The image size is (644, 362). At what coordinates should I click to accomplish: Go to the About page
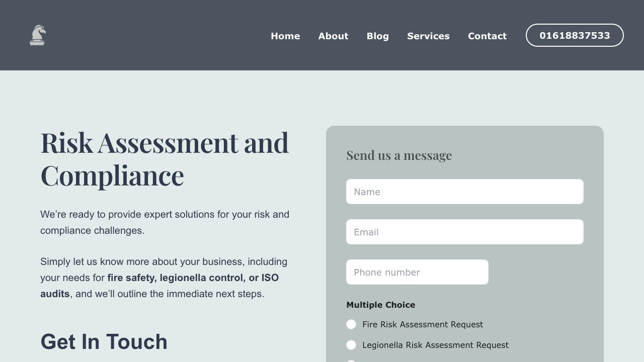[333, 36]
